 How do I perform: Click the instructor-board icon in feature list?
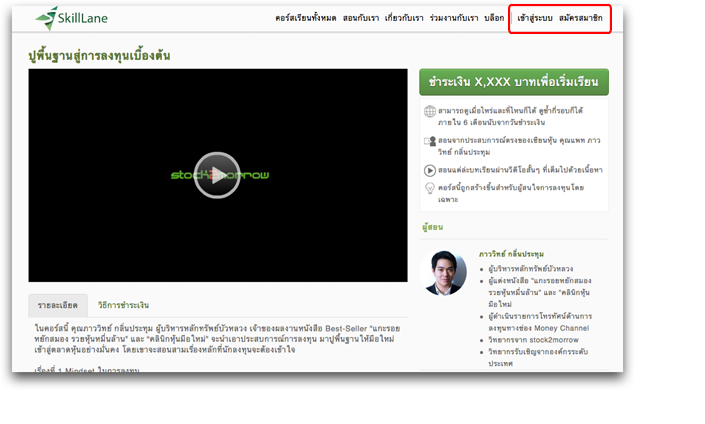(430, 141)
